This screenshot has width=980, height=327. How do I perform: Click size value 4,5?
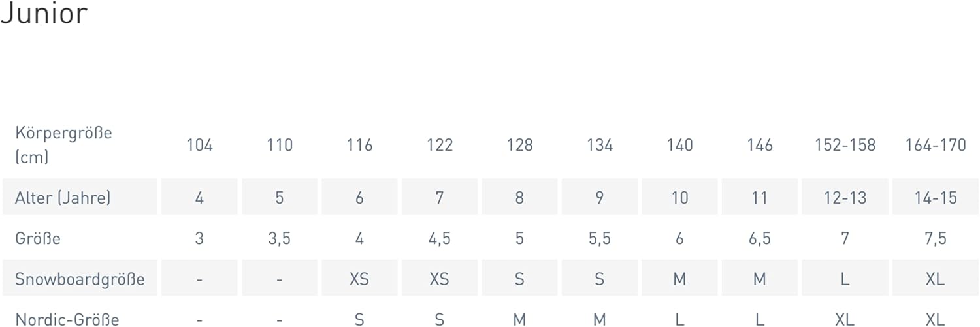click(x=439, y=238)
